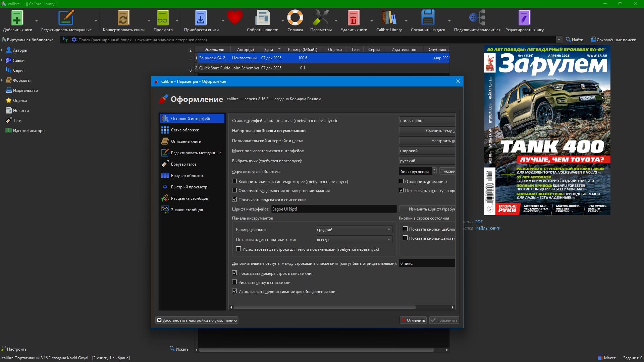Expand the Авторы tree category
Viewport: 644px width, 362px height.
(x=2, y=50)
